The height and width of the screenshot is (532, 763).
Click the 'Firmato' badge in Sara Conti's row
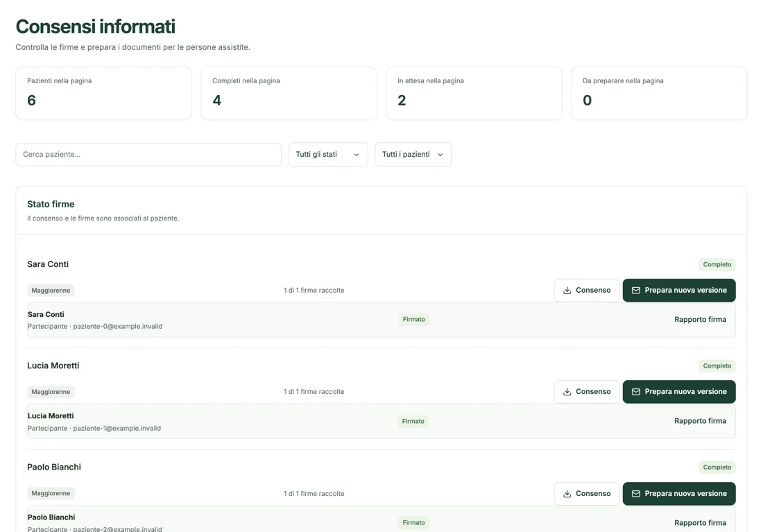[413, 319]
